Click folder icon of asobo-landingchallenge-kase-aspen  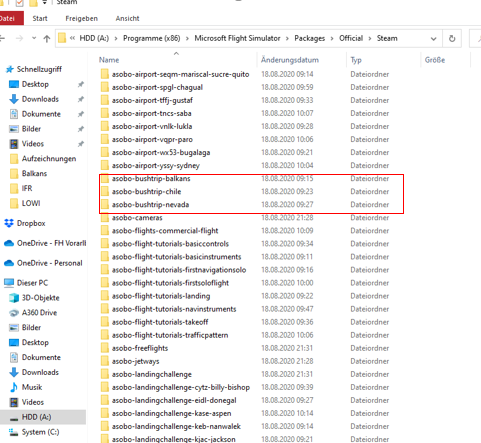(105, 414)
